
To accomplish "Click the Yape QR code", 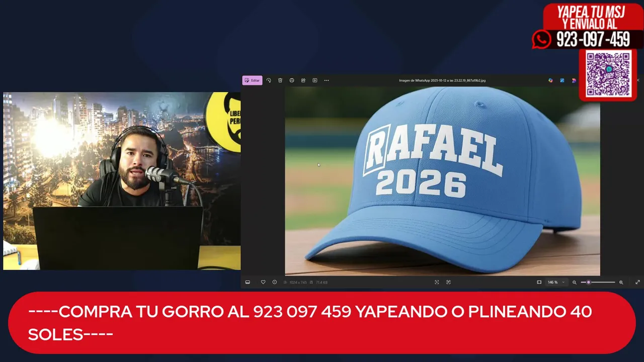I will coord(608,74).
